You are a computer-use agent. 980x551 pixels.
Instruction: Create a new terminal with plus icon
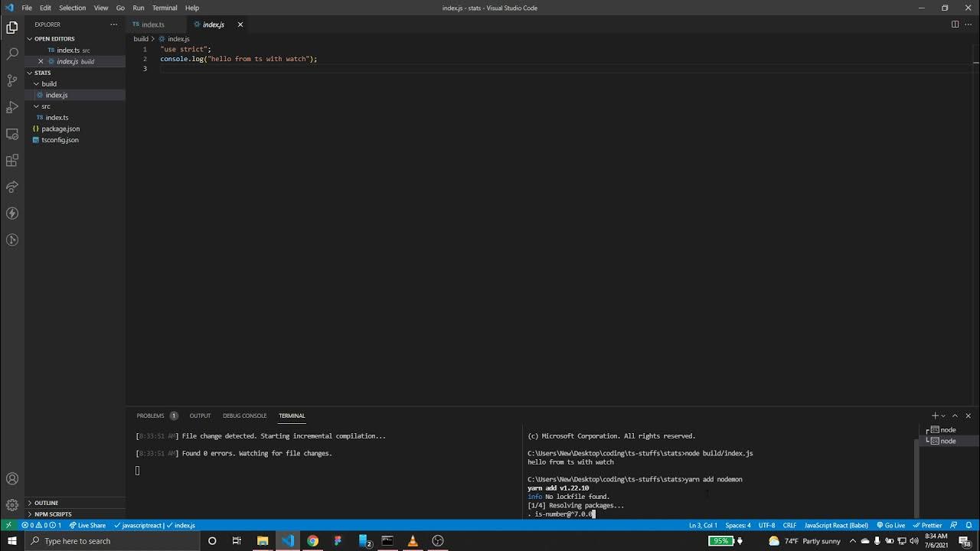[x=935, y=416]
